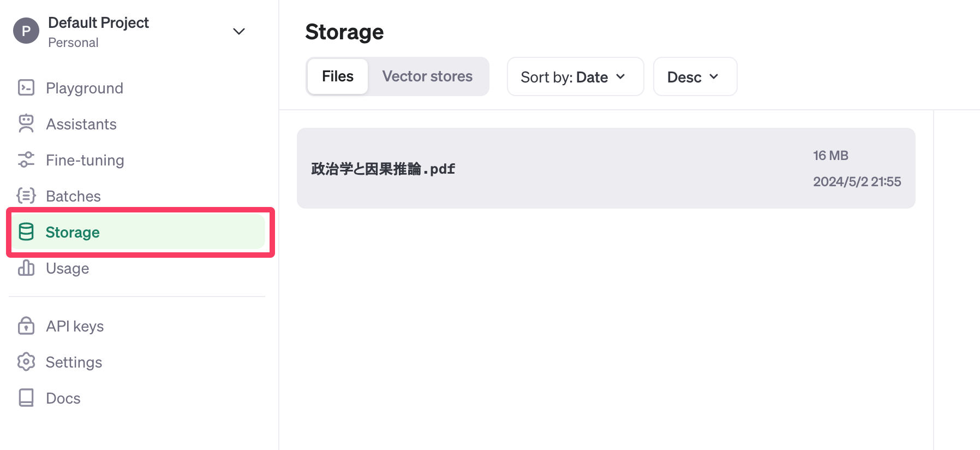Click the Batches braces icon

(26, 196)
